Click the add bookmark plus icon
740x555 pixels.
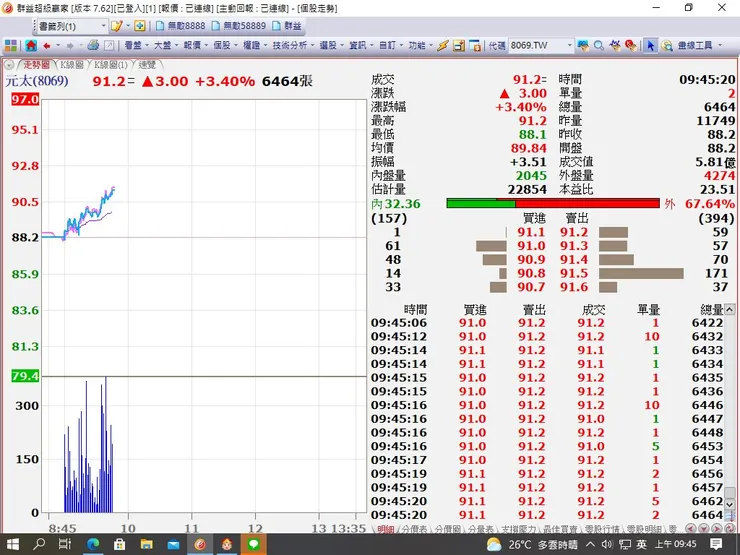[139, 26]
